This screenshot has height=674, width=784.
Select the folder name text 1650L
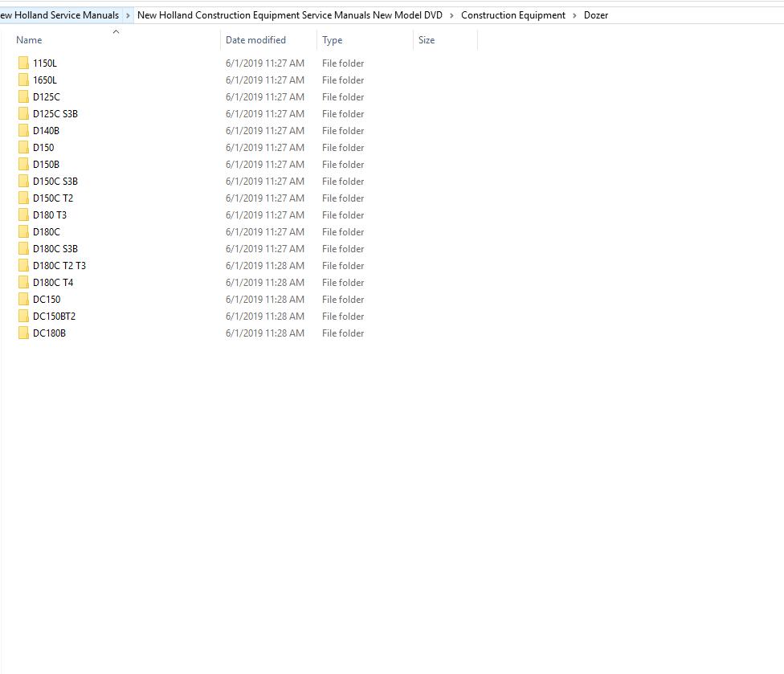(45, 80)
